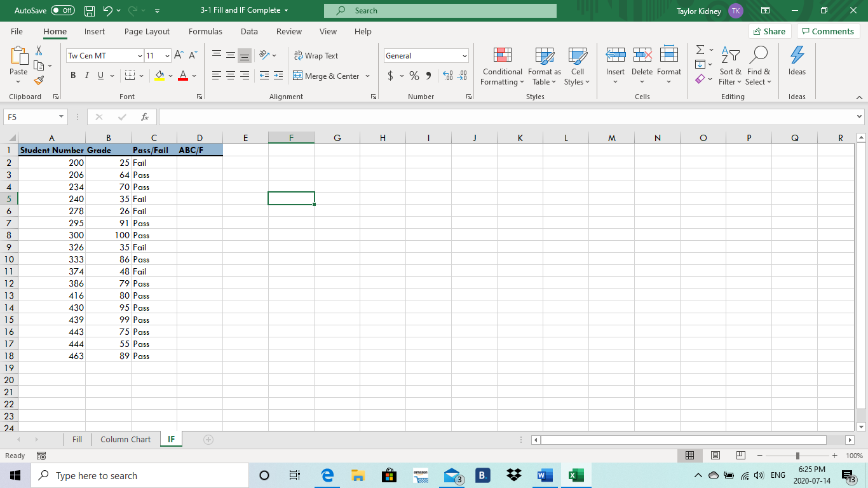Click the Format Painter brush icon
This screenshot has height=488, width=868.
(39, 81)
